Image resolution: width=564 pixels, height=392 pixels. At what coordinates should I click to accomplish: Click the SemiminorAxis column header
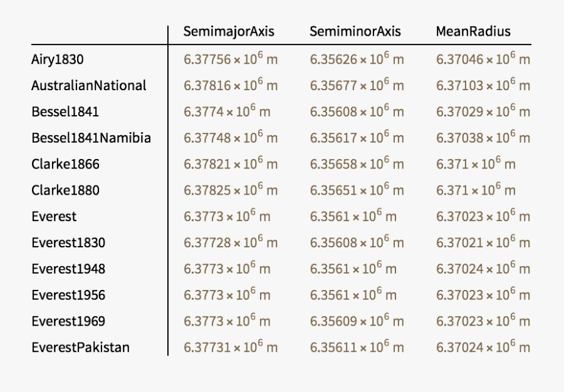355,31
